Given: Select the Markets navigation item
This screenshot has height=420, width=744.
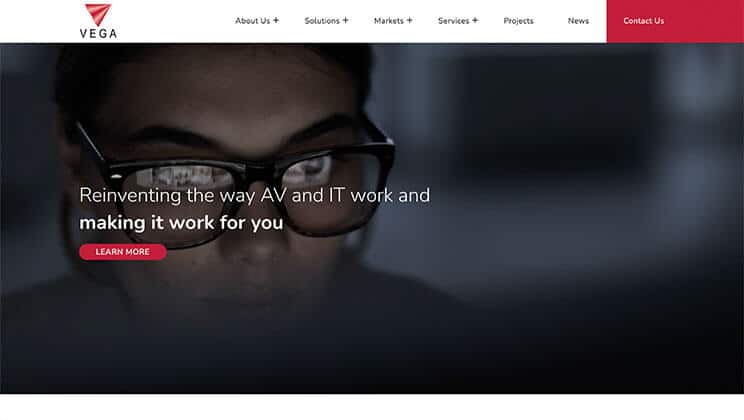Looking at the screenshot, I should 389,21.
